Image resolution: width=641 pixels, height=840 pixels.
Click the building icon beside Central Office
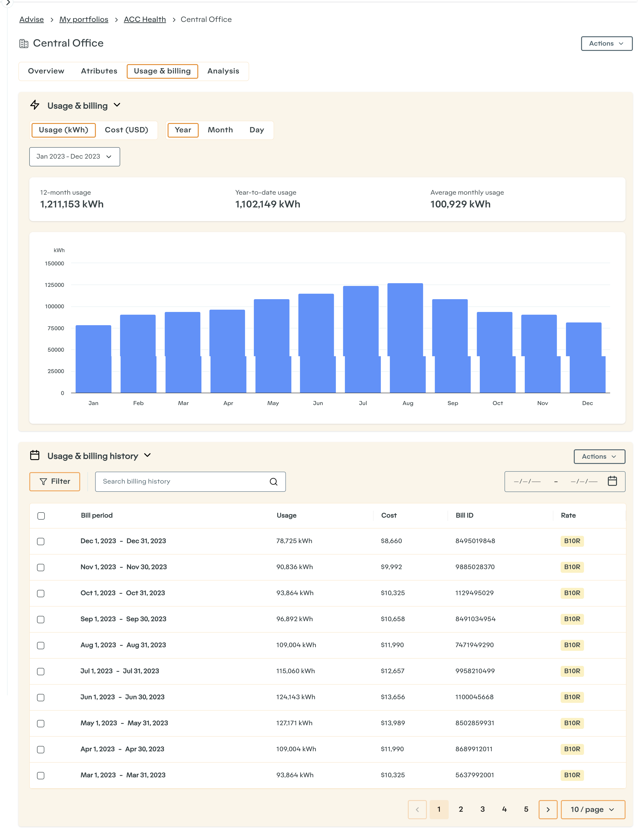coord(24,43)
